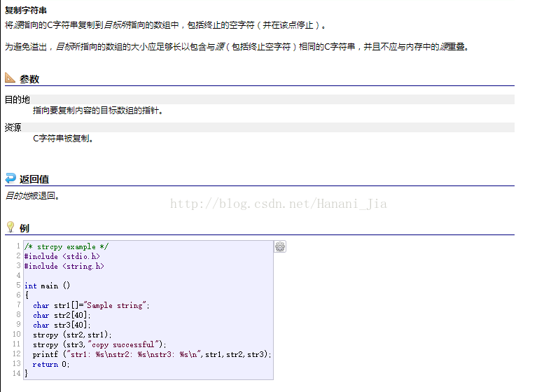This screenshot has height=392, width=544.
Task: Click the sentence starting with 为避免溢出
Action: 237,46
